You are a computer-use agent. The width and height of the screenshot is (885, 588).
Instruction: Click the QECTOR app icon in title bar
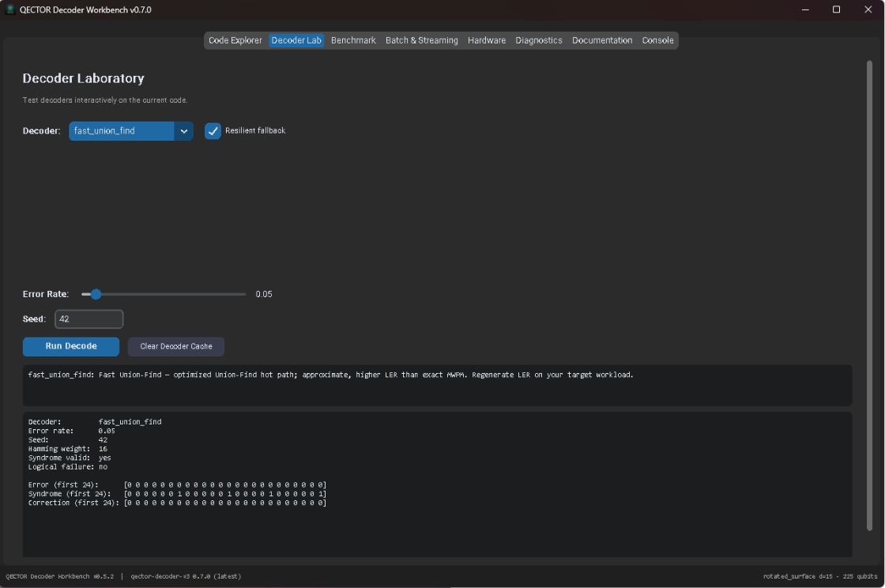(9, 9)
